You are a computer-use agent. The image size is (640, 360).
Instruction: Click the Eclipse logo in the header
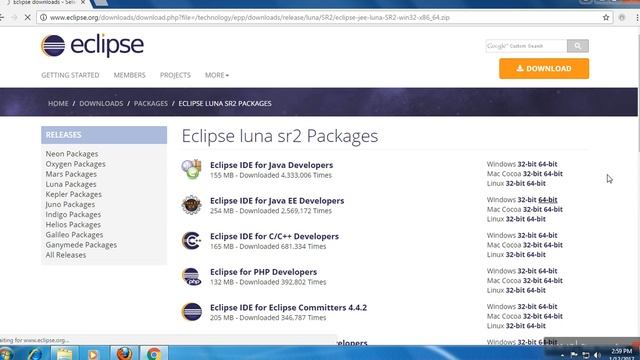(x=92, y=45)
